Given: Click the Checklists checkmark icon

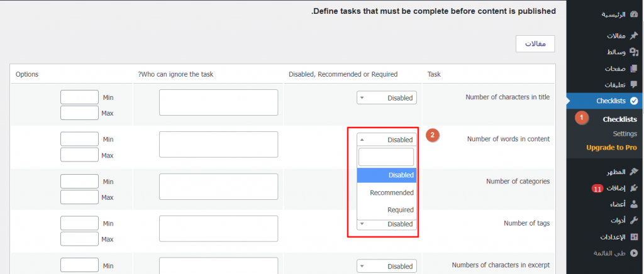Looking at the screenshot, I should point(633,101).
